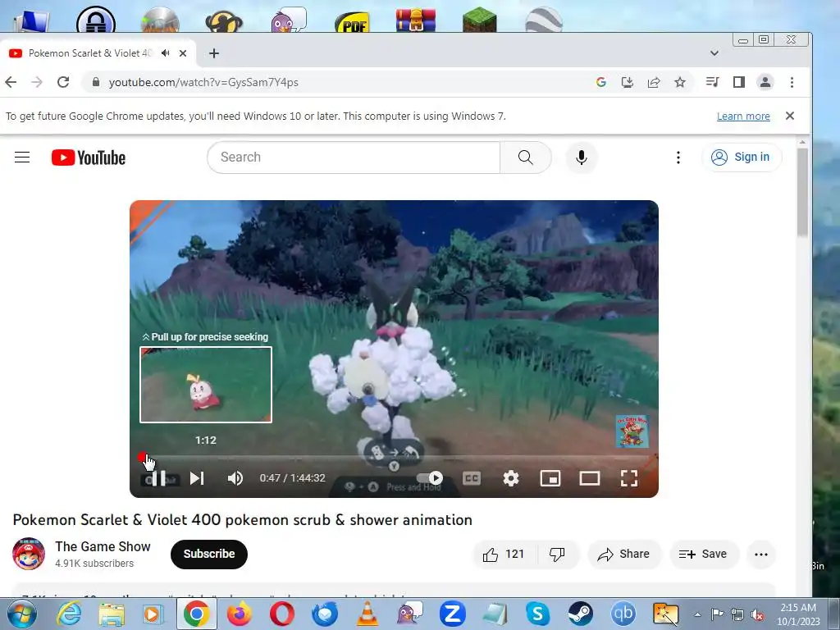Pause the video with the pause button

pos(158,478)
